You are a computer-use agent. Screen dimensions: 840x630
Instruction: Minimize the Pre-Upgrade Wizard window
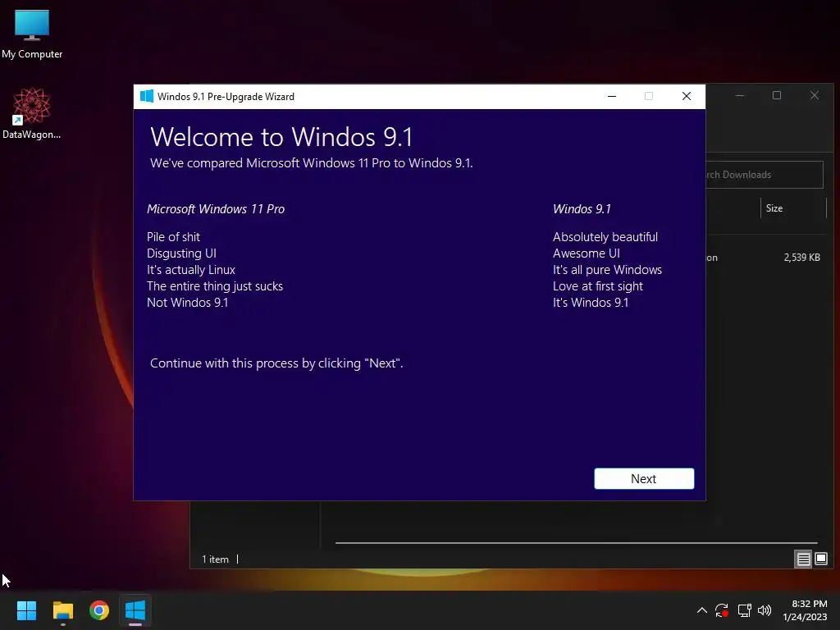[612, 97]
